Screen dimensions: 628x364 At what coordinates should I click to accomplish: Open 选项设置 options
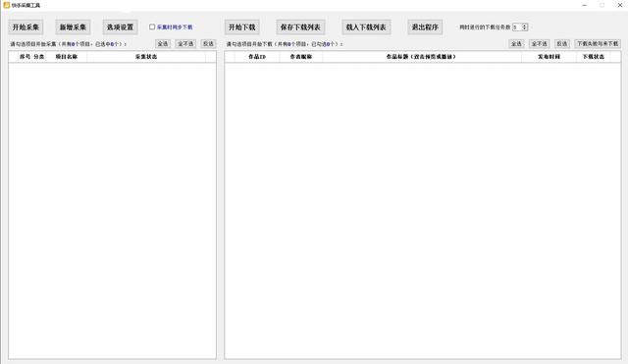pyautogui.click(x=120, y=27)
